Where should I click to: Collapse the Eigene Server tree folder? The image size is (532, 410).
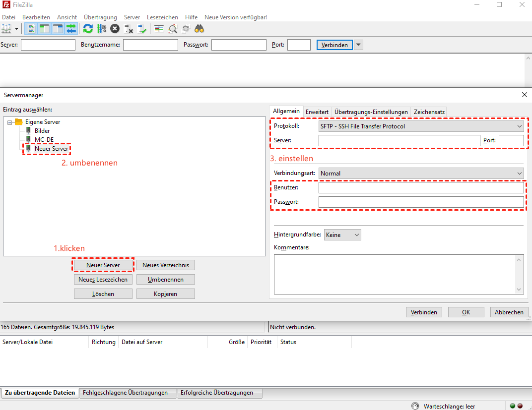click(x=10, y=122)
